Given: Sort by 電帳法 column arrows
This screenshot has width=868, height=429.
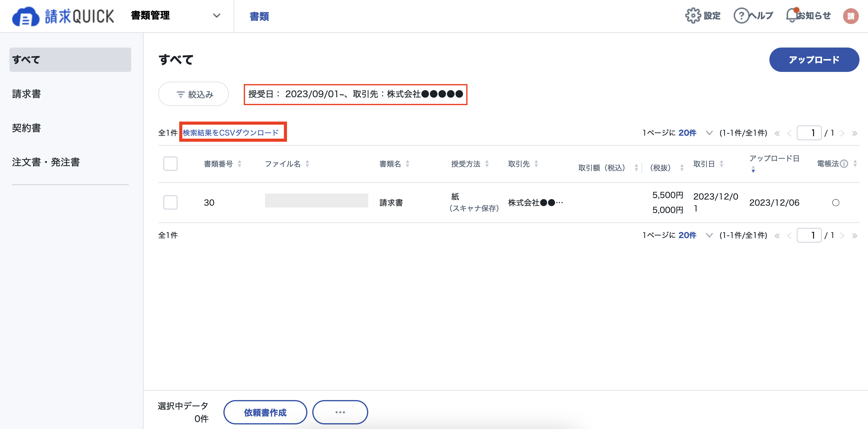Looking at the screenshot, I should [855, 164].
